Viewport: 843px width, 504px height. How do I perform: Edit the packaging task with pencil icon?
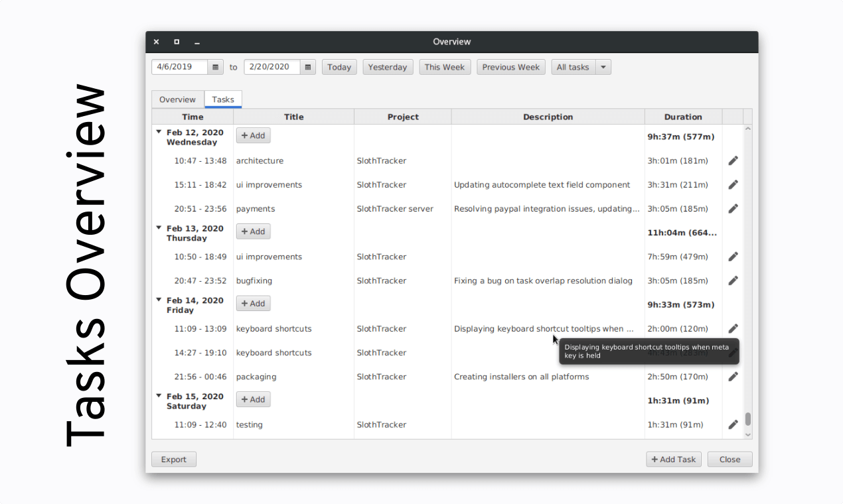(733, 377)
